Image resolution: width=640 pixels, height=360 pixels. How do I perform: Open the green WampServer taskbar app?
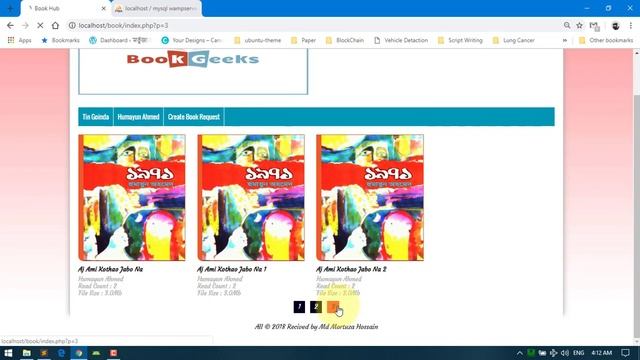(96, 353)
